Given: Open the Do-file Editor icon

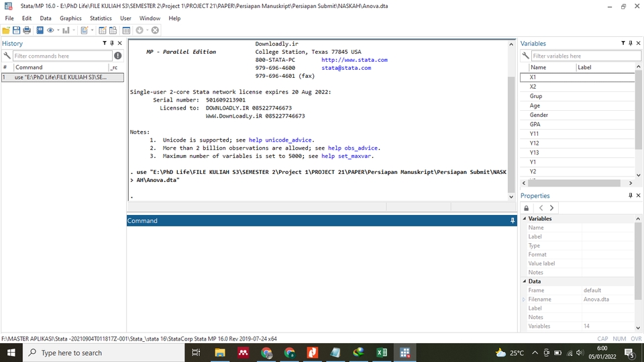Looking at the screenshot, I should click(x=85, y=30).
